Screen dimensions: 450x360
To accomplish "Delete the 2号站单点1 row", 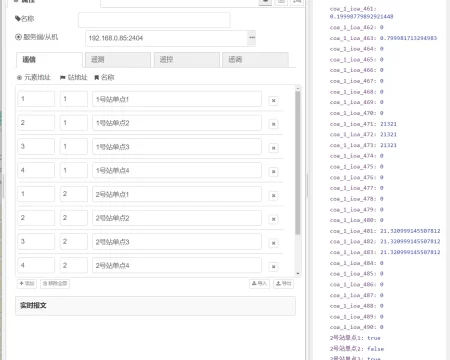I will pyautogui.click(x=273, y=195).
